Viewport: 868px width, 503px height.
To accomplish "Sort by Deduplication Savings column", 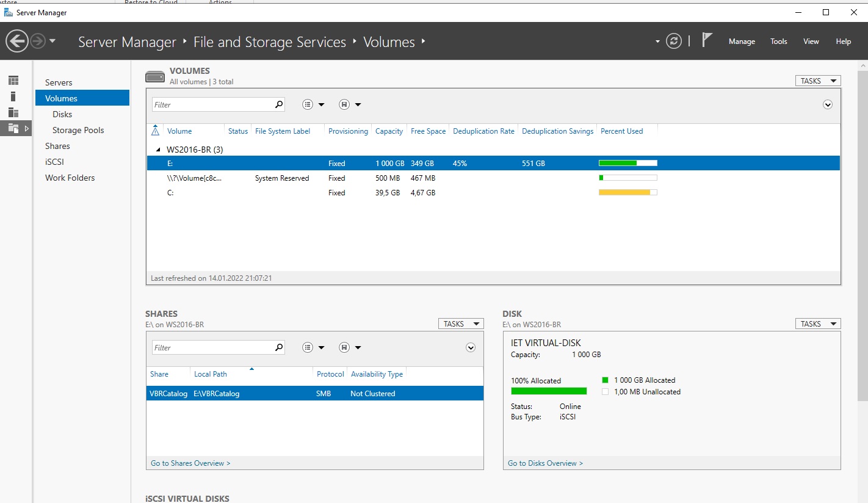I will (x=557, y=131).
